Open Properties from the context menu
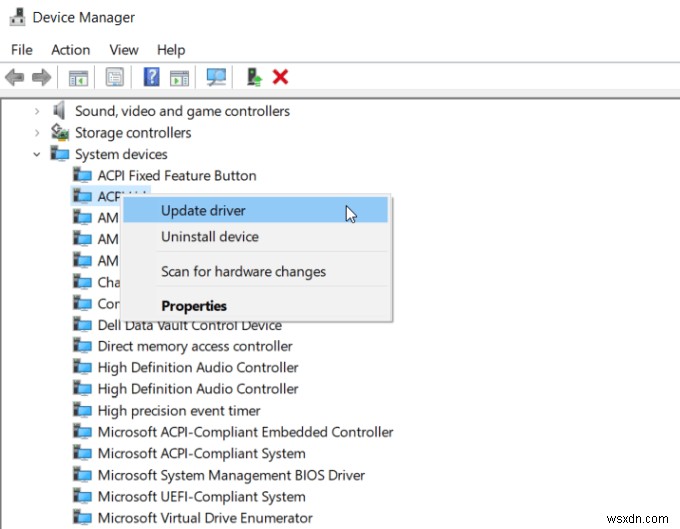680x529 pixels. click(x=255, y=306)
